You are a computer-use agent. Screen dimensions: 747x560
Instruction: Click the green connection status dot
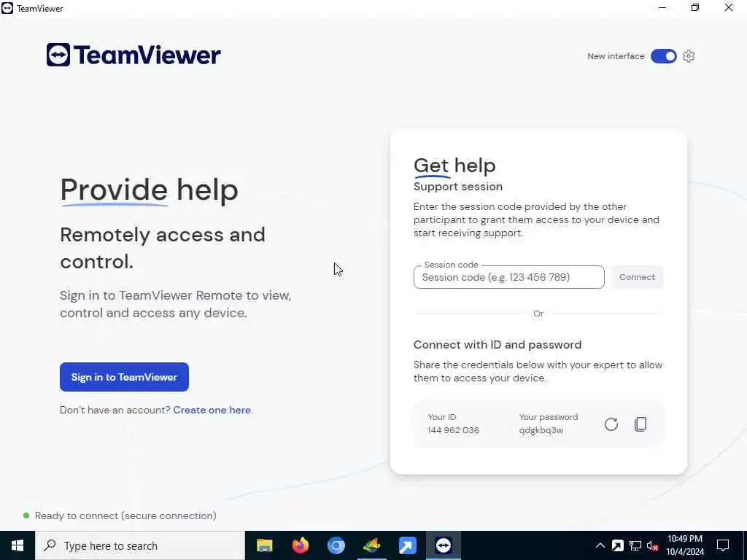tap(26, 516)
